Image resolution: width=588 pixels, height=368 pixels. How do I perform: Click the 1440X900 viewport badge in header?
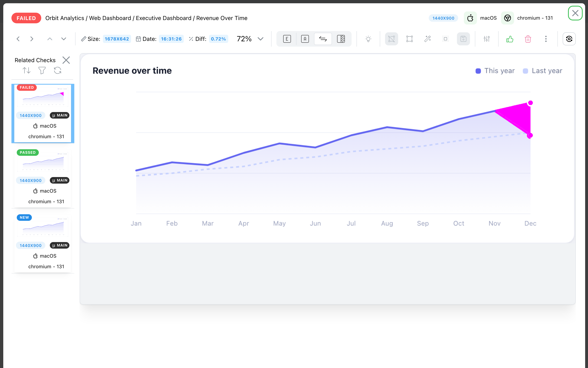pos(443,18)
